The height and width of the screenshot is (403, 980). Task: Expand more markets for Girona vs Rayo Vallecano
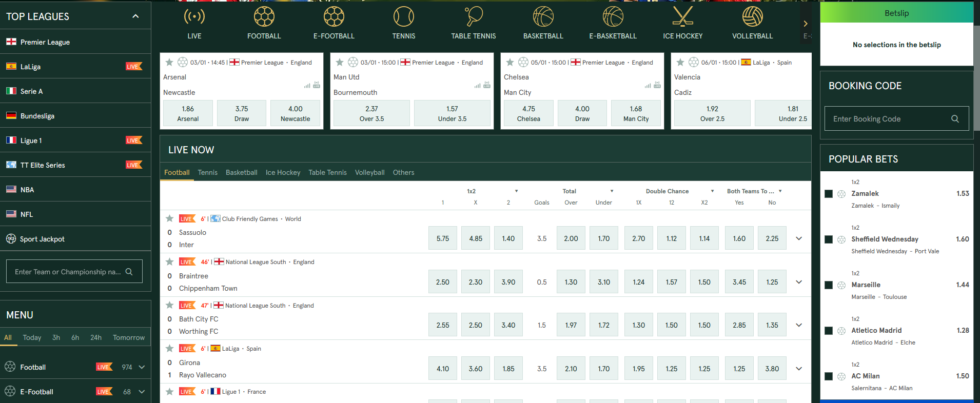click(x=799, y=369)
